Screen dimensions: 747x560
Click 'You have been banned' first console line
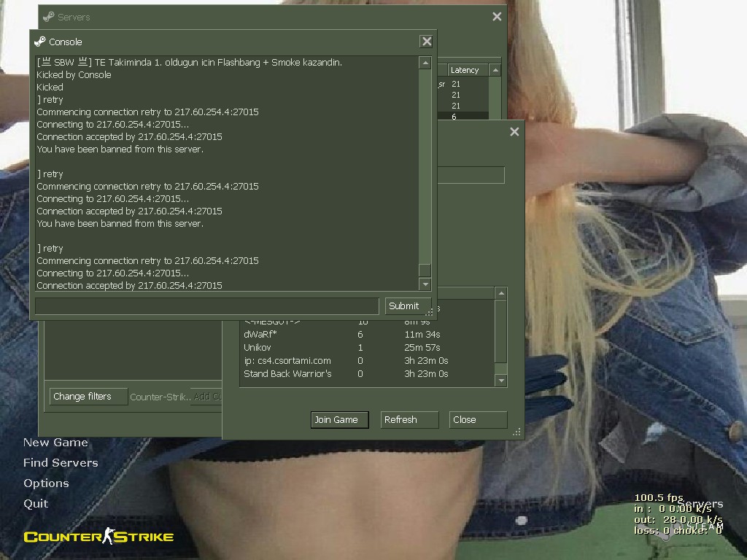120,149
